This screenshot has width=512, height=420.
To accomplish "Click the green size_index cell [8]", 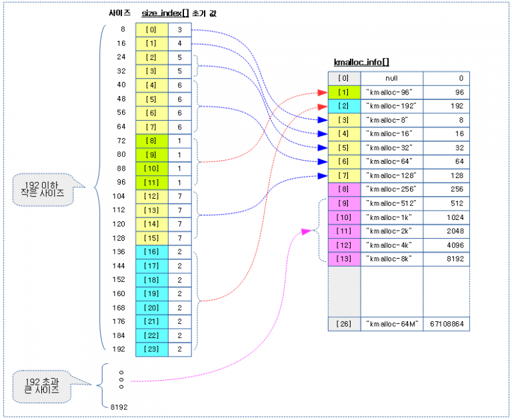I will pos(152,141).
